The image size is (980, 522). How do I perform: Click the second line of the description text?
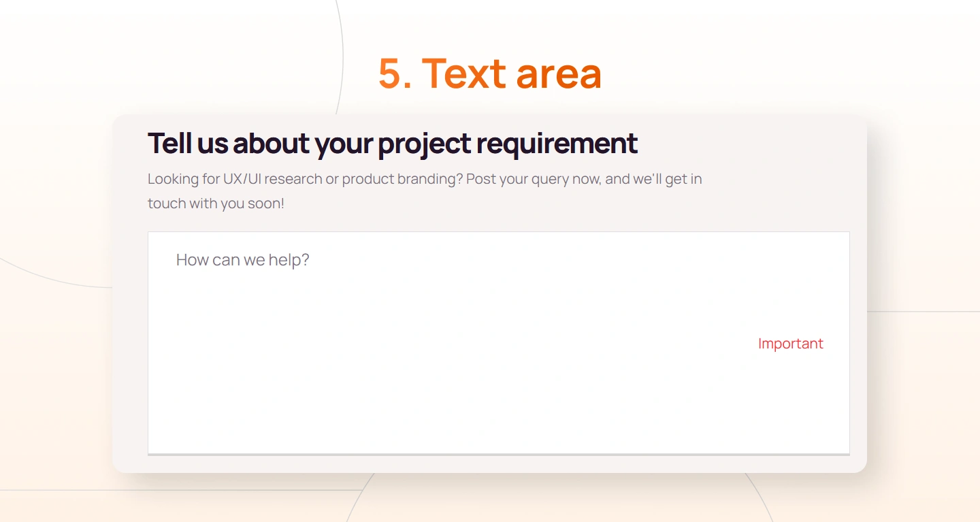pyautogui.click(x=218, y=203)
